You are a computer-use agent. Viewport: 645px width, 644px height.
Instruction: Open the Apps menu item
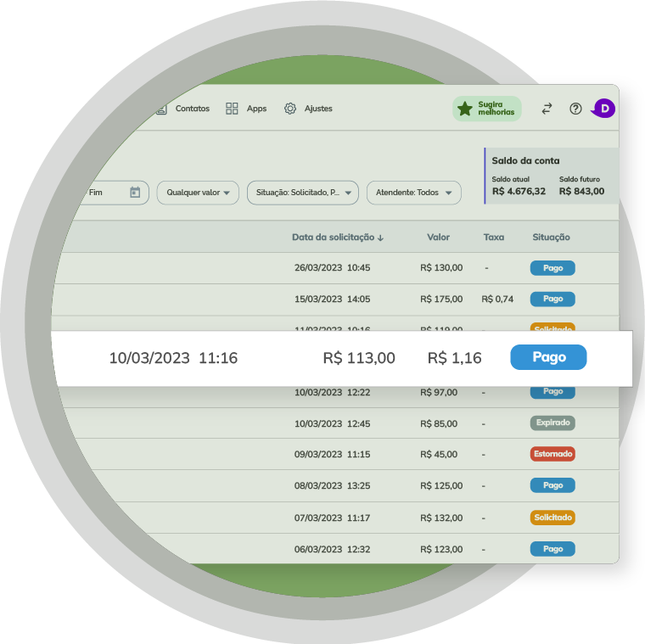[256, 109]
